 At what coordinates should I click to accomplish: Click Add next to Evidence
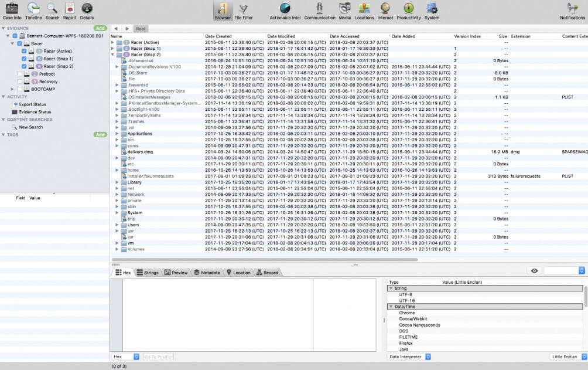click(x=100, y=28)
